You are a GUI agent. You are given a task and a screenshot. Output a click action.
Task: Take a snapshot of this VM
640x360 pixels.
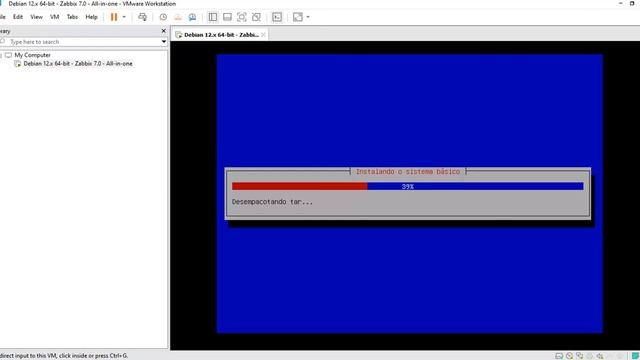pyautogui.click(x=163, y=17)
